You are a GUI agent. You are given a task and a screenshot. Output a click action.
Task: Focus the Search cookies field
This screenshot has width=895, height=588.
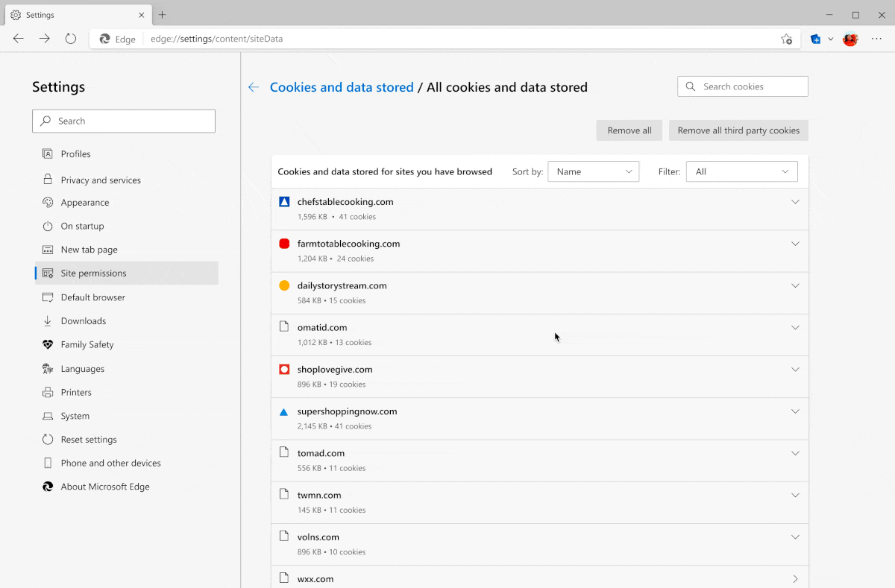[743, 86]
